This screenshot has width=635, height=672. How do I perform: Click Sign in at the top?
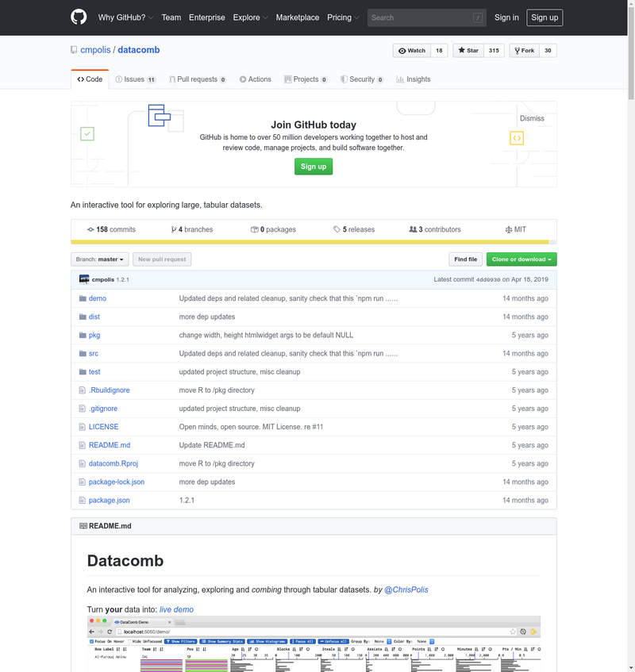(x=506, y=17)
